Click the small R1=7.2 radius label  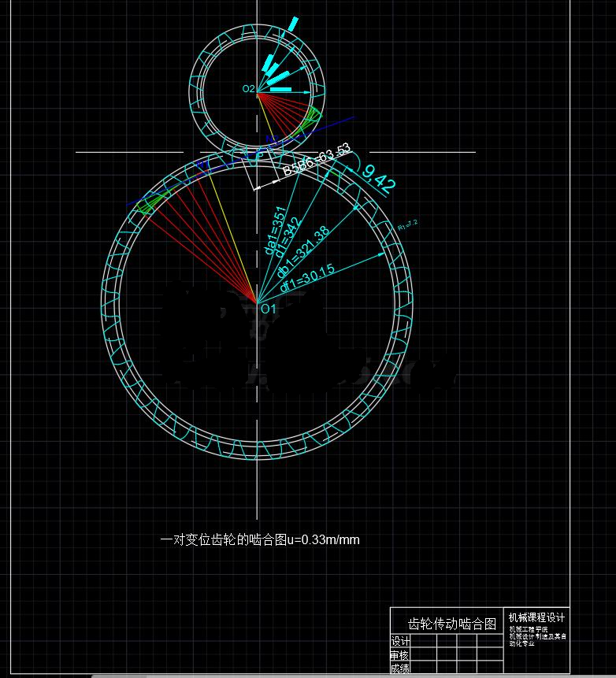point(407,224)
